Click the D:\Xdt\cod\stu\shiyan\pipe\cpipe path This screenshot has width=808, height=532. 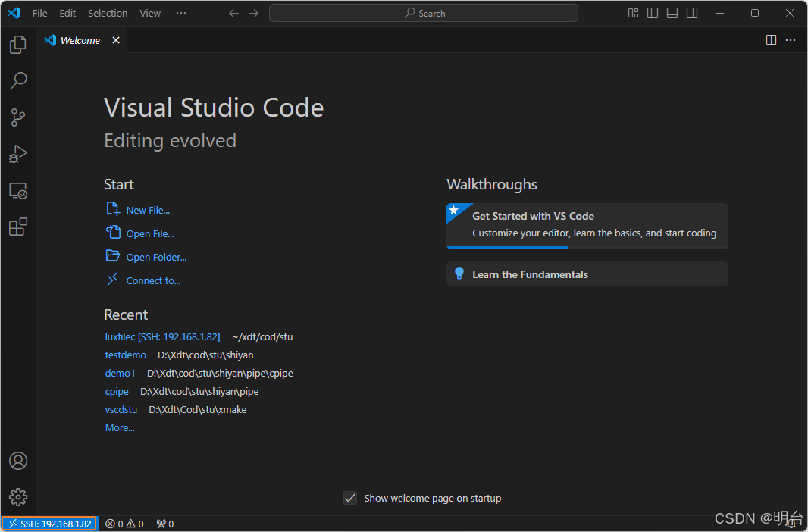tap(220, 374)
